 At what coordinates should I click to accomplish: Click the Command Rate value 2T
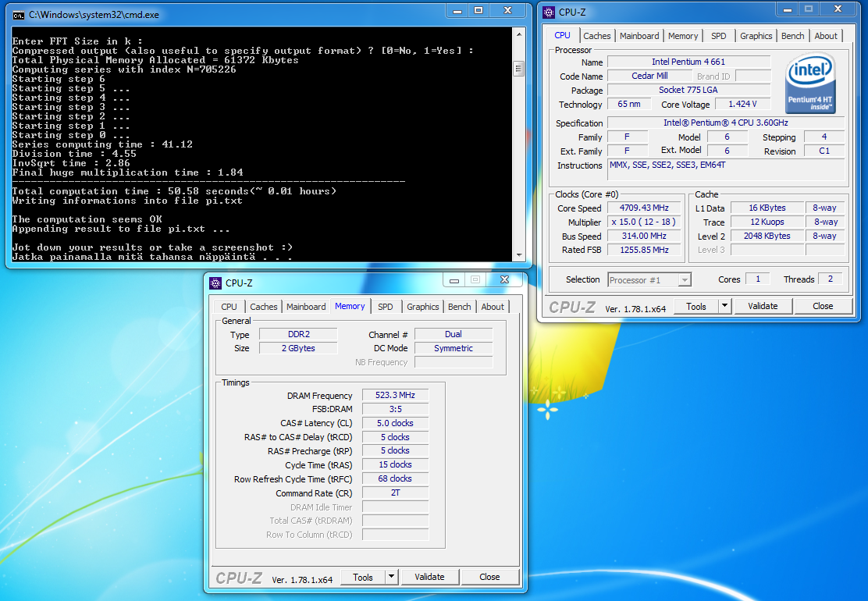point(395,493)
